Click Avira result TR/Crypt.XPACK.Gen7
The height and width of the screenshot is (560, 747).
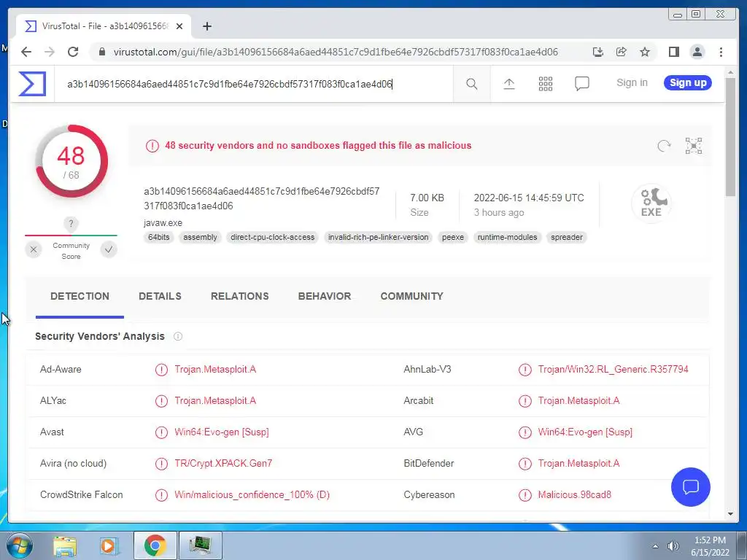click(223, 463)
